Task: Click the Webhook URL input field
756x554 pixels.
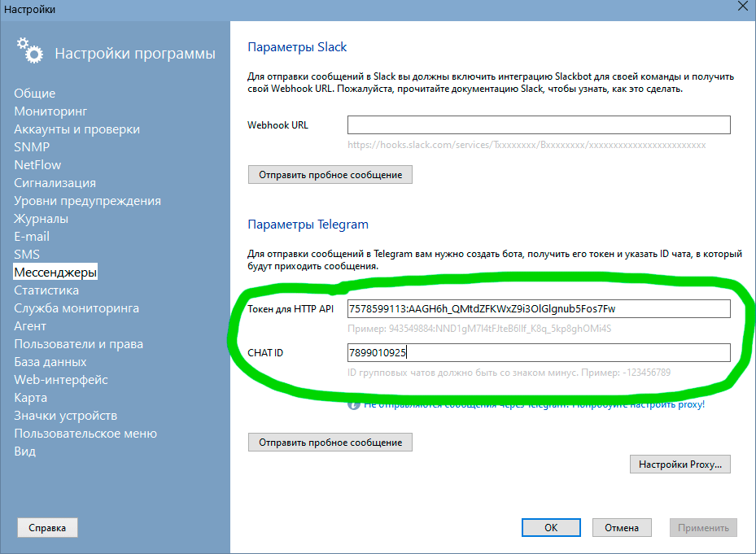Action: (x=539, y=125)
